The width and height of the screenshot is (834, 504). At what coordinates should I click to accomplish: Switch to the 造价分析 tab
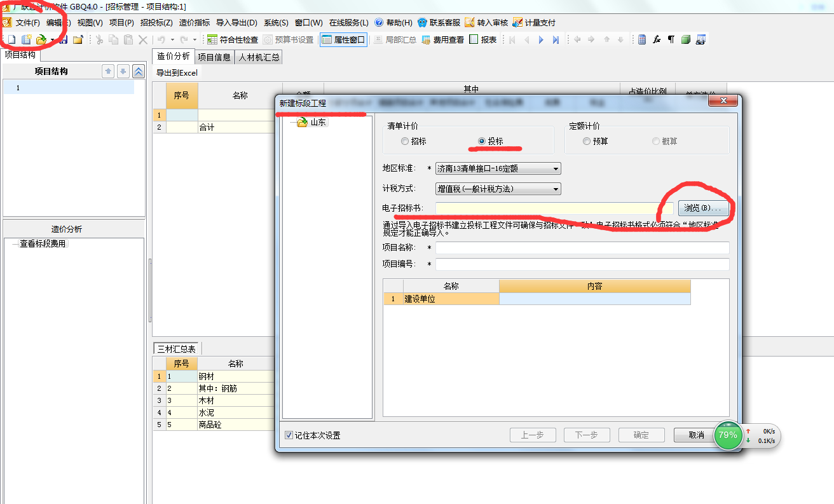[173, 57]
